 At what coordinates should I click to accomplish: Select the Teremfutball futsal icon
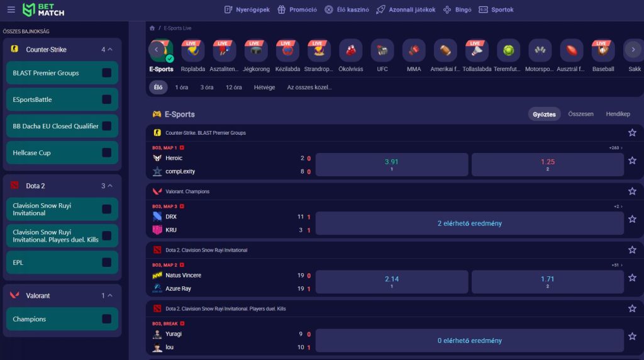coord(508,50)
